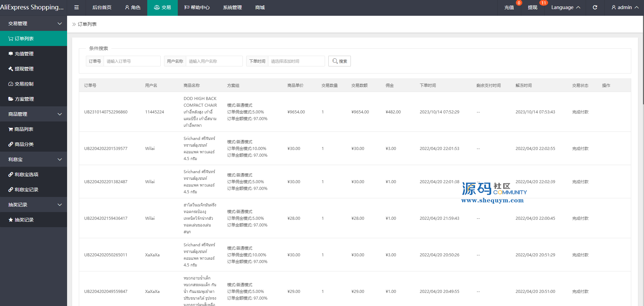
Task: Click the AliExpress Shopping logo title
Action: (x=32, y=7)
